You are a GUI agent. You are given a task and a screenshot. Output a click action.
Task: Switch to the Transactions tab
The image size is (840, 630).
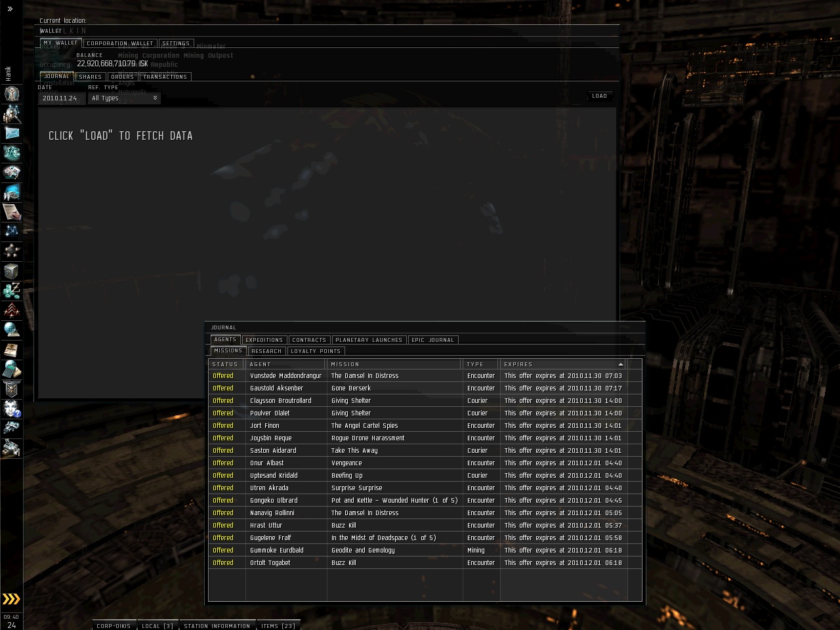(165, 77)
